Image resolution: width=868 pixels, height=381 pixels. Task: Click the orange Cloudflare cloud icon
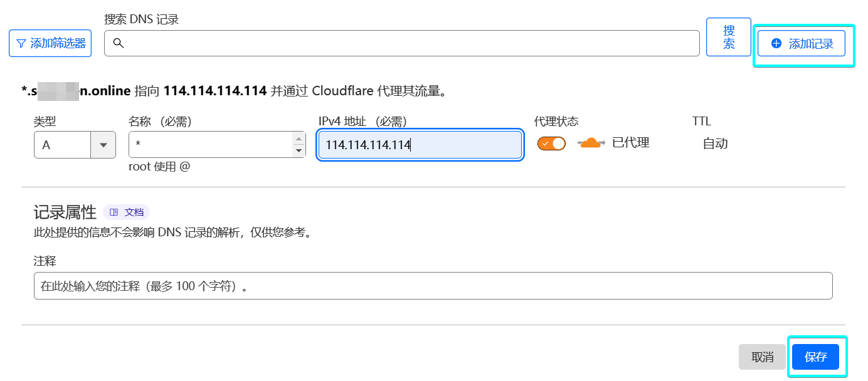(590, 143)
